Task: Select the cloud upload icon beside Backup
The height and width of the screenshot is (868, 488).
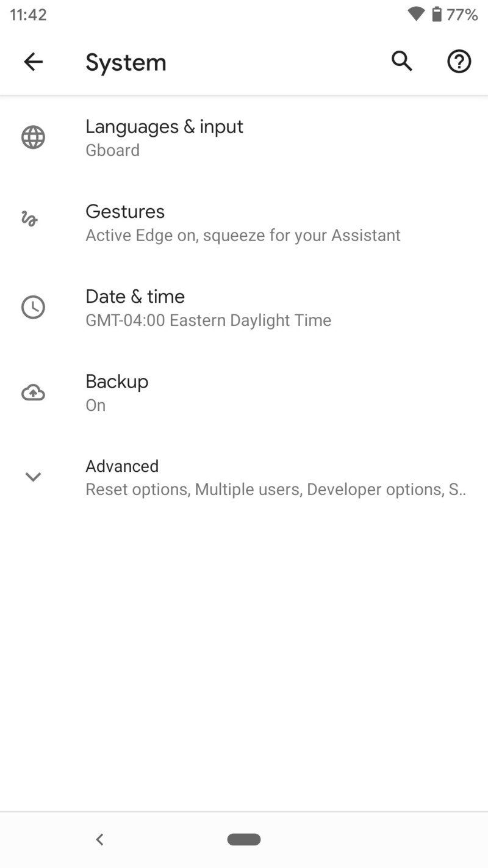Action: [33, 392]
